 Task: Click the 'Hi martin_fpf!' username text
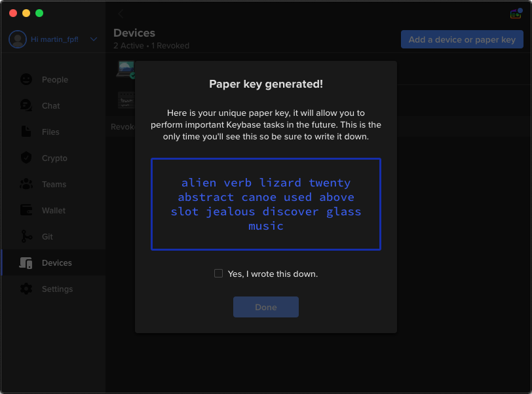[54, 39]
